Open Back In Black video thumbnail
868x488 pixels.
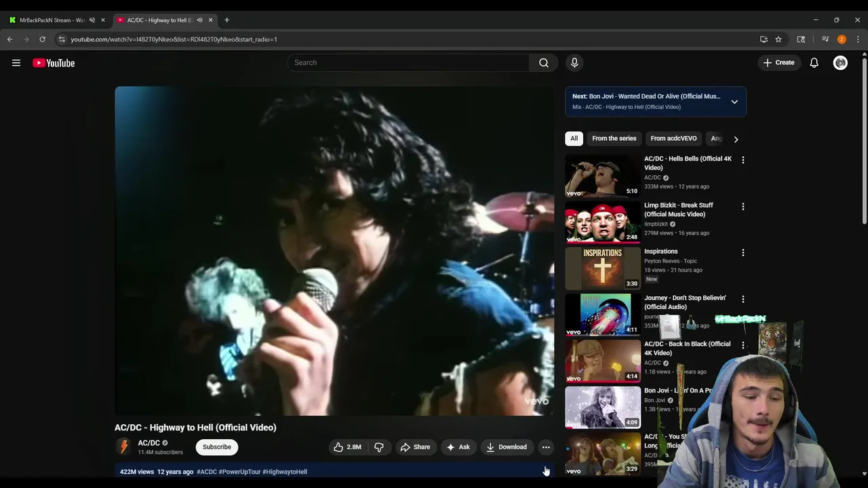pyautogui.click(x=603, y=361)
